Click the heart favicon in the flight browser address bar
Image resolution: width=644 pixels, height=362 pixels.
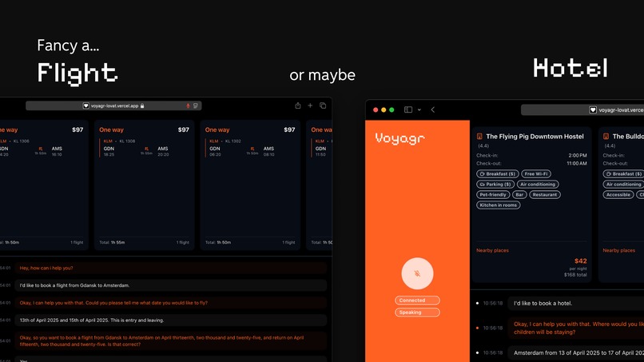coord(85,106)
